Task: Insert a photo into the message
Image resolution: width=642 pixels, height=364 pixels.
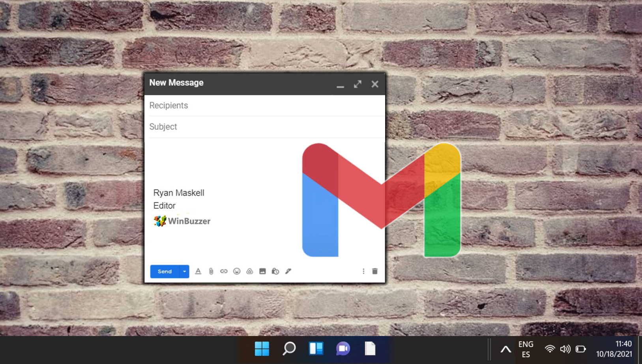Action: [x=262, y=271]
